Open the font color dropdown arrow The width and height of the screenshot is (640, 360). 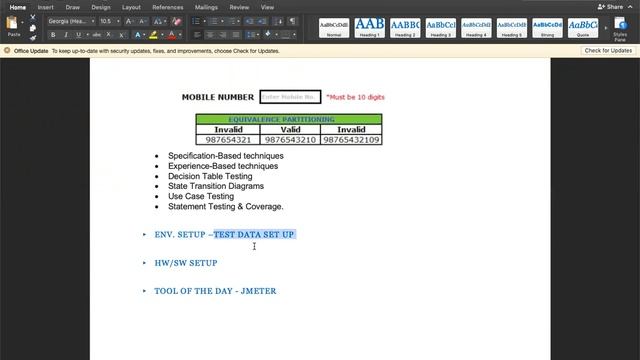(x=180, y=35)
